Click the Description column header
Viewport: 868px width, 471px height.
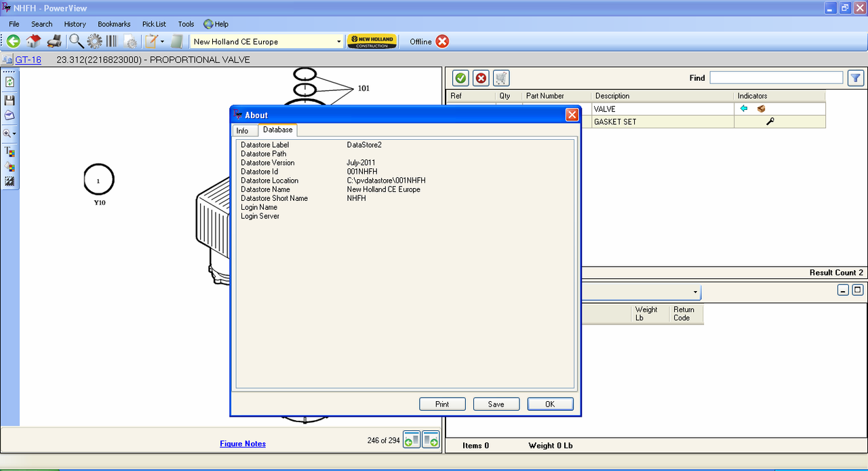coord(663,96)
